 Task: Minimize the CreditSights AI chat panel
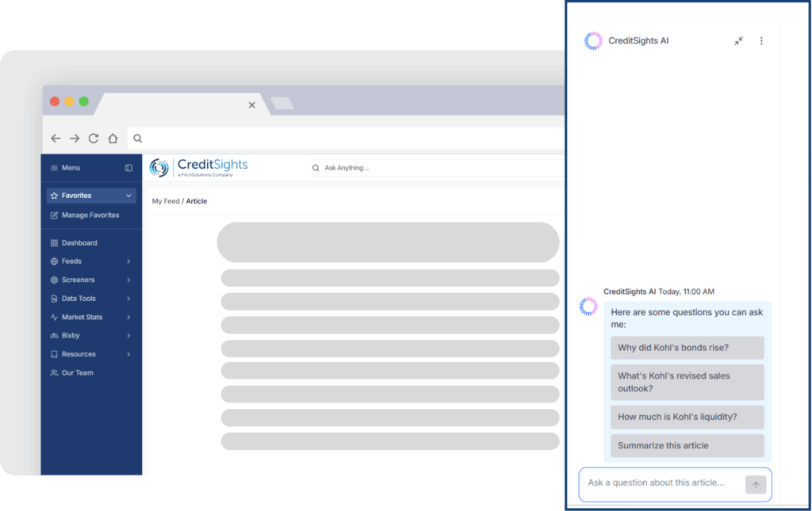[x=738, y=41]
